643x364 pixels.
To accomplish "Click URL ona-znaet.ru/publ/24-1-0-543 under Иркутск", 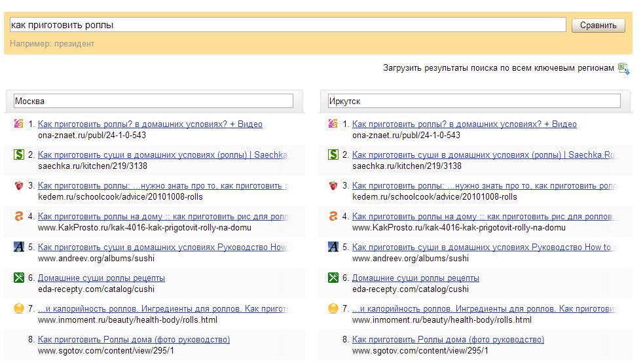I will 406,135.
